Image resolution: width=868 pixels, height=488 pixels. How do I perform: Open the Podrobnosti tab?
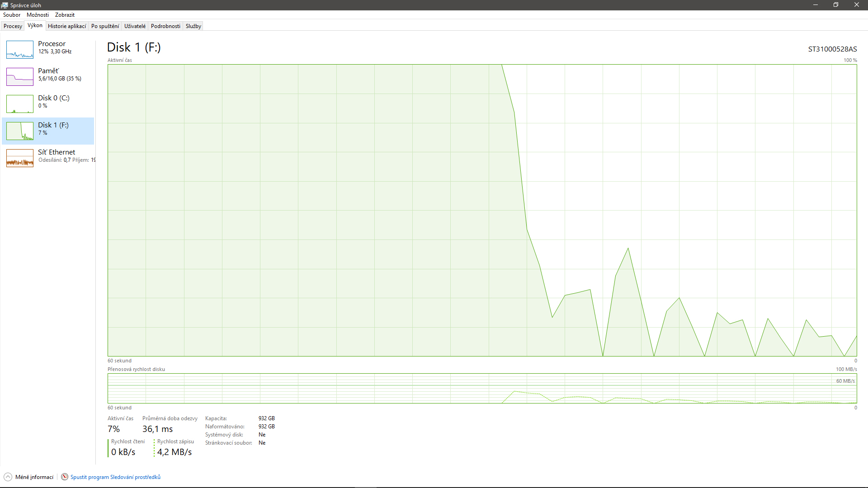165,26
